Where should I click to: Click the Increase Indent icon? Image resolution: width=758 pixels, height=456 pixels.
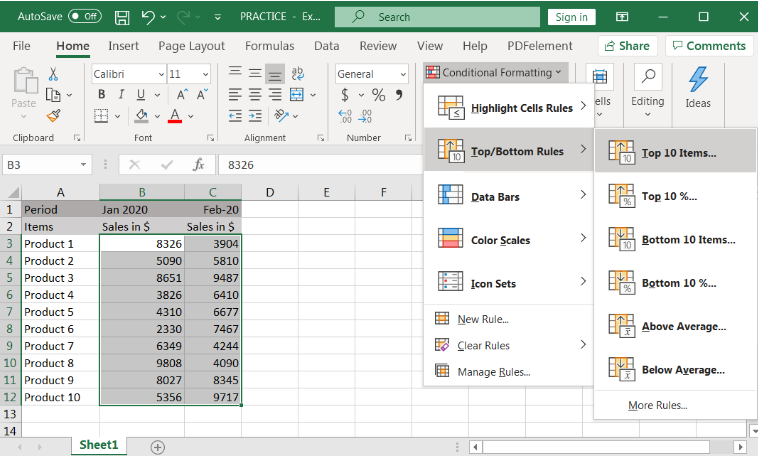tap(255, 116)
